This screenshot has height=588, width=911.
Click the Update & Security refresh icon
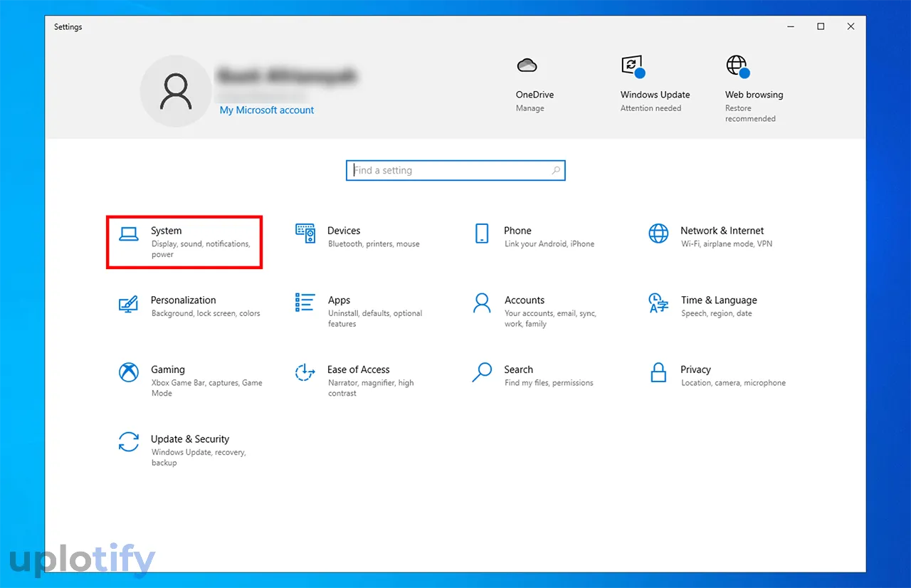(129, 441)
